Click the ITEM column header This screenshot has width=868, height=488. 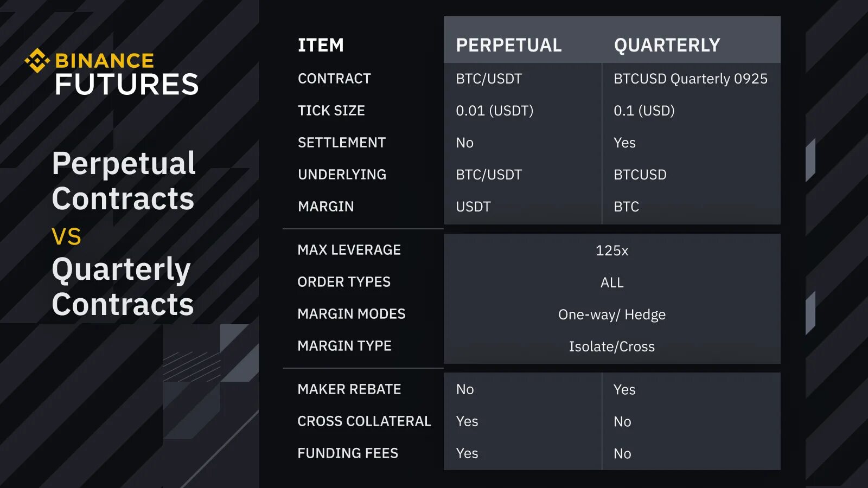coord(321,45)
